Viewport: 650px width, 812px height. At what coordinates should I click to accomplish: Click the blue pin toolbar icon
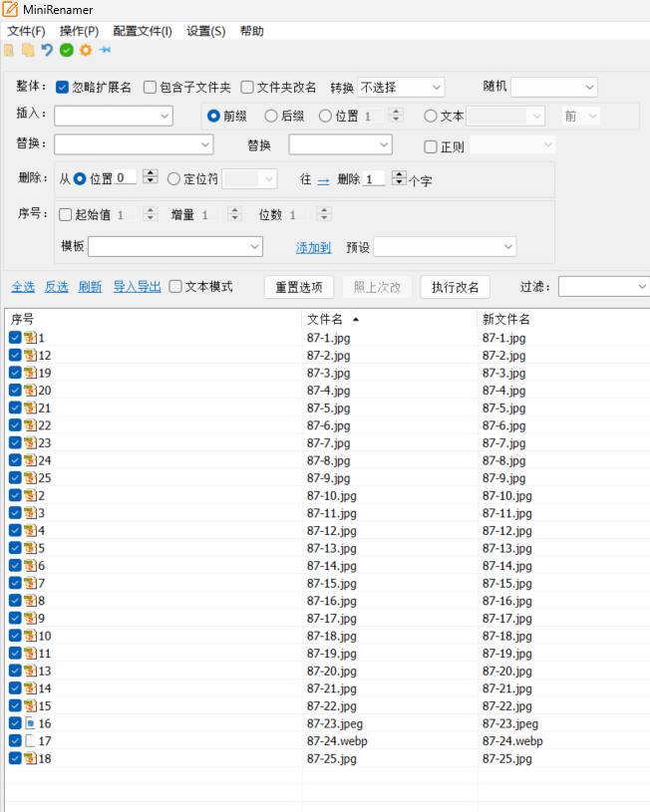point(106,50)
